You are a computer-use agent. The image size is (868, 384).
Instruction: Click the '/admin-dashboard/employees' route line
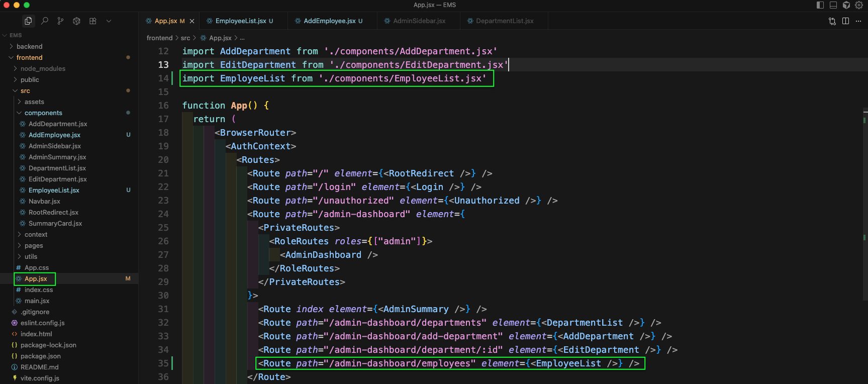point(449,363)
